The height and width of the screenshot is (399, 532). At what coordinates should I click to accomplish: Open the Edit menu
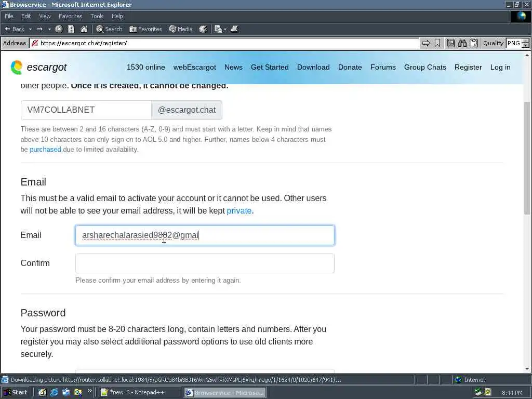[26, 16]
